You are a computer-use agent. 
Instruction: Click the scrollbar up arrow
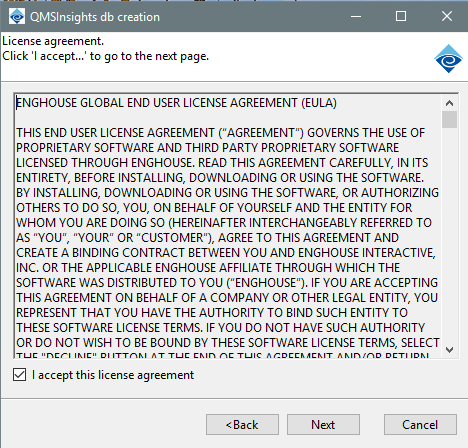(x=449, y=103)
